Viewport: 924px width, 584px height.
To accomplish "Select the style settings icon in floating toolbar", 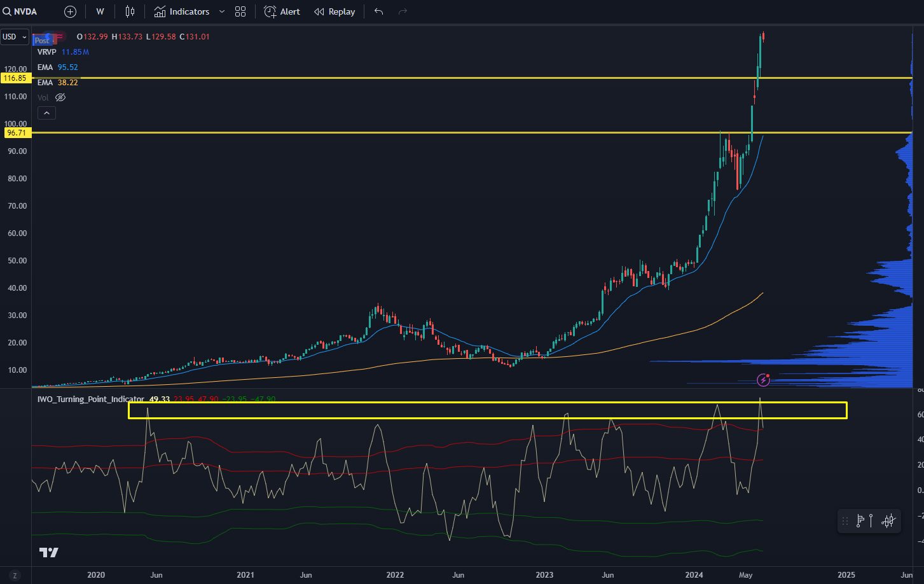I will pyautogui.click(x=887, y=520).
